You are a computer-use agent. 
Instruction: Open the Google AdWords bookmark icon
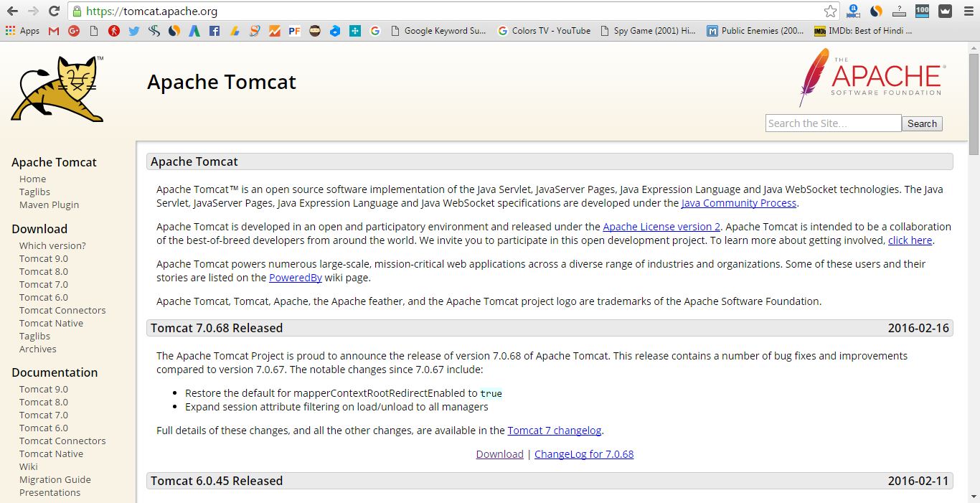[x=194, y=31]
